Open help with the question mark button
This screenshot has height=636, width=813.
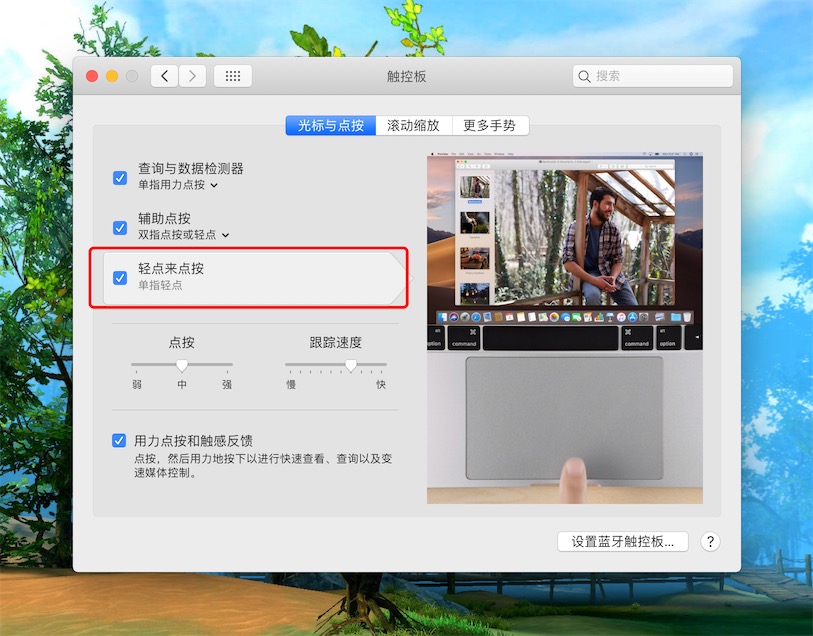click(710, 542)
